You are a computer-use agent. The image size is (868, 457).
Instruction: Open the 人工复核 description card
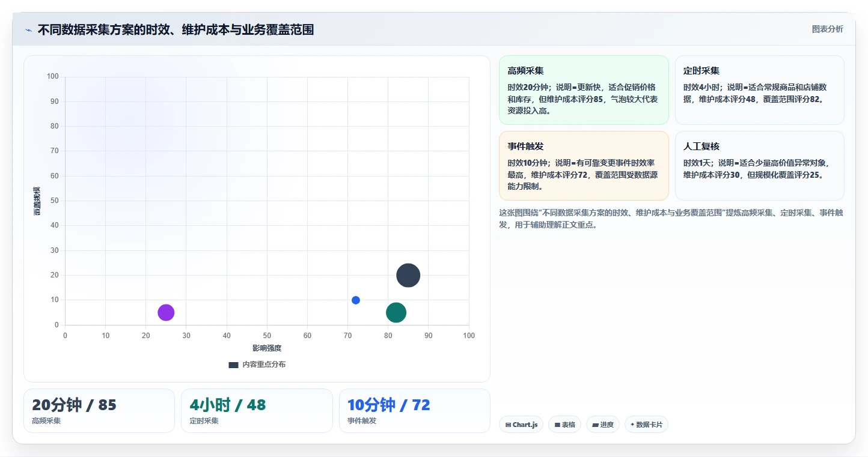[760, 166]
